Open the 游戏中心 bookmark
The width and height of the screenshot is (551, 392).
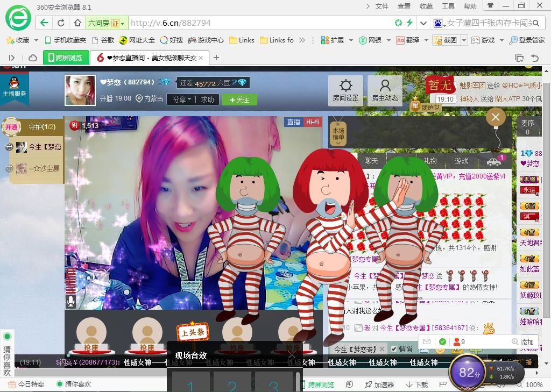pyautogui.click(x=206, y=40)
